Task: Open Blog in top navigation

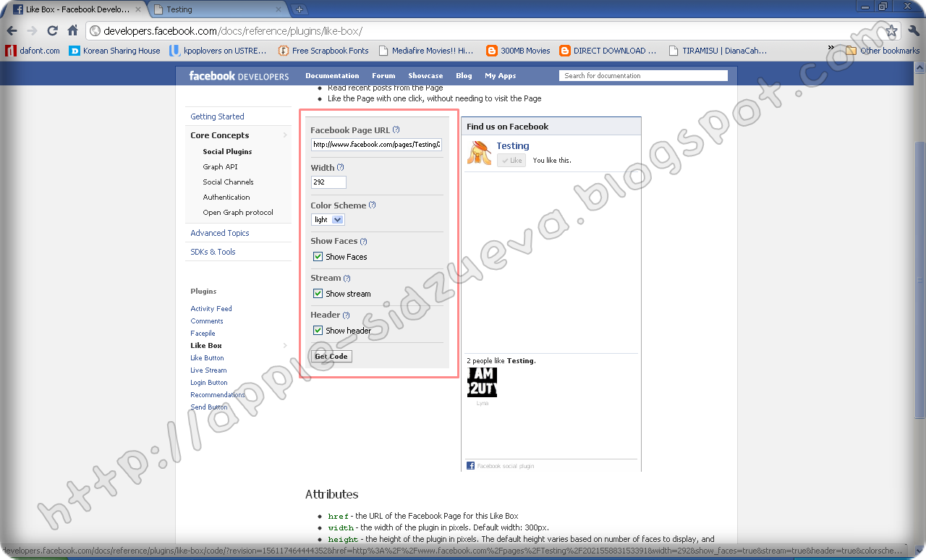Action: pyautogui.click(x=464, y=76)
